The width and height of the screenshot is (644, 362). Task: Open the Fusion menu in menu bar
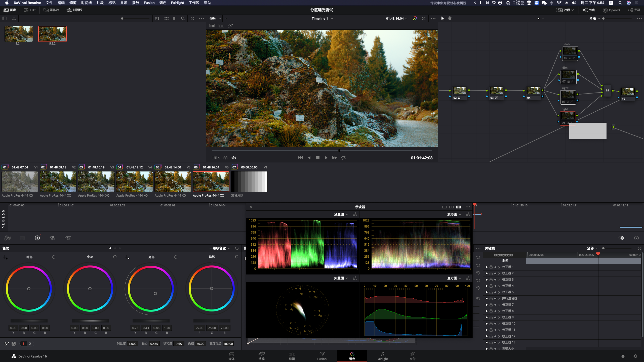pyautogui.click(x=149, y=3)
